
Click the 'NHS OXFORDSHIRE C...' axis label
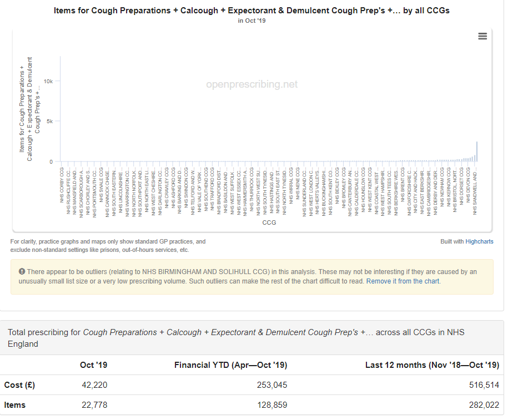(409, 191)
